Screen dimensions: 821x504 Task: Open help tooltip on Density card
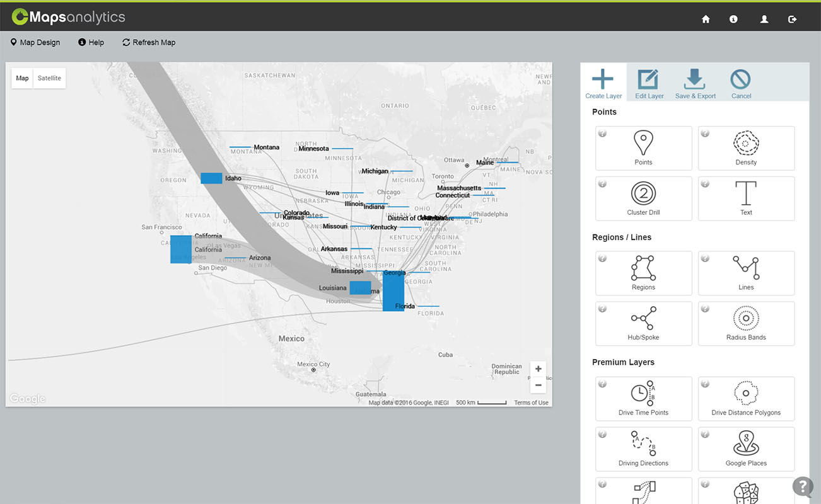705,134
